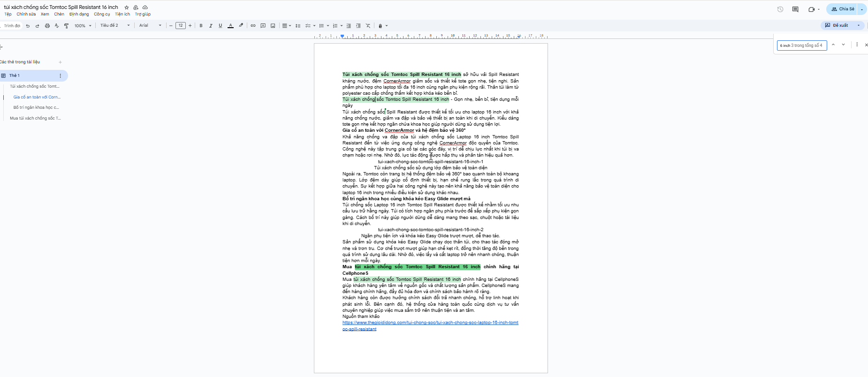Screen dimensions: 868x377
Task: Open the share options dropdown arrow
Action: pyautogui.click(x=862, y=9)
